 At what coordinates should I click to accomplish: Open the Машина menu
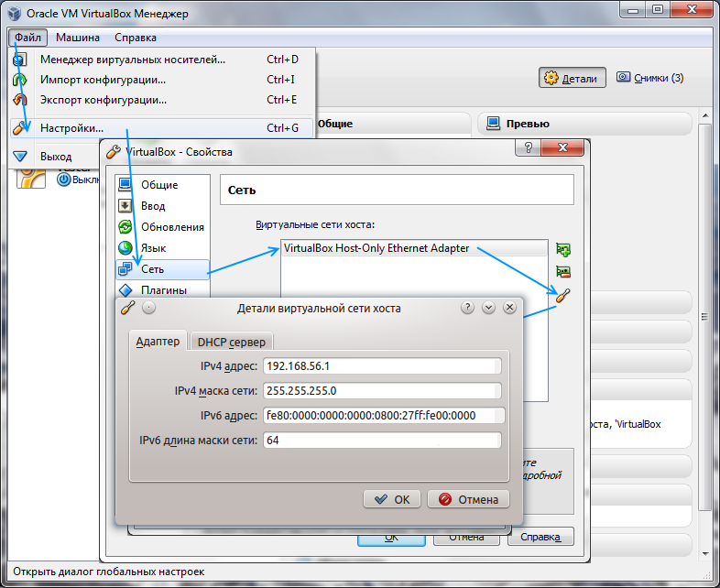[x=77, y=38]
